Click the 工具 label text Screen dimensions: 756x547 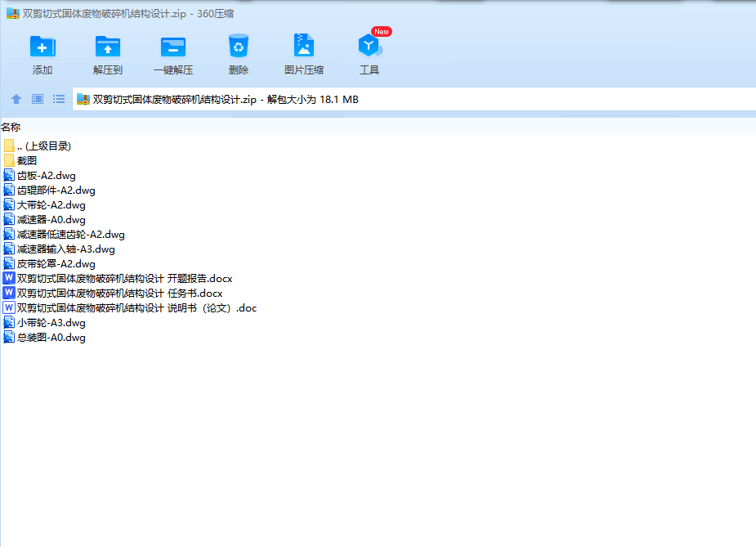pos(369,70)
